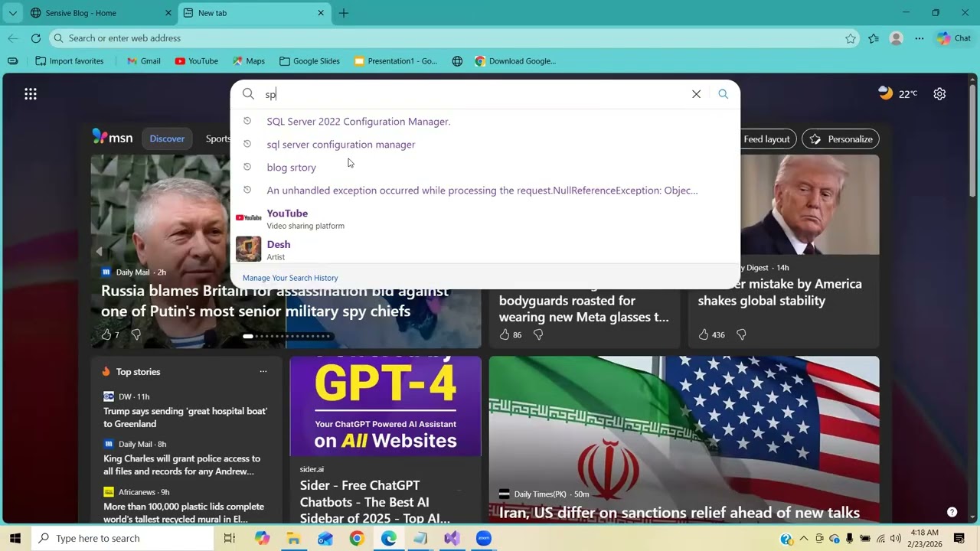Image resolution: width=980 pixels, height=551 pixels.
Task: Open page settings gear icon
Action: coord(939,94)
